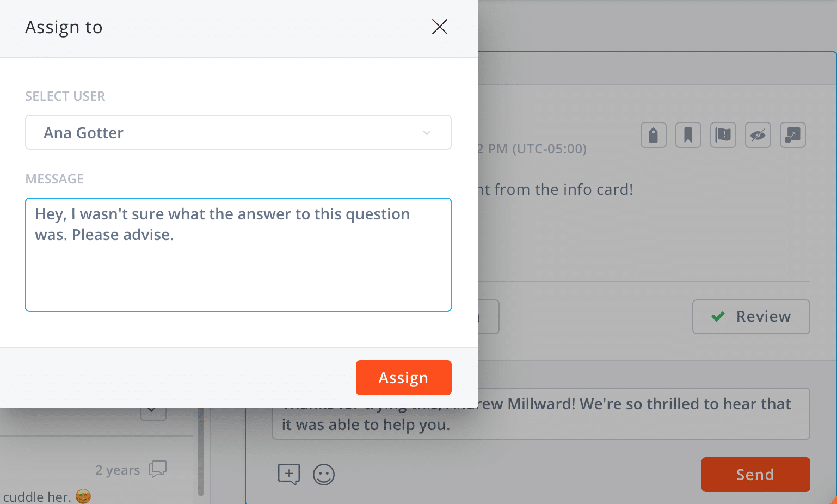Image resolution: width=837 pixels, height=504 pixels.
Task: Click the '2 years' timestamp
Action: 118,470
